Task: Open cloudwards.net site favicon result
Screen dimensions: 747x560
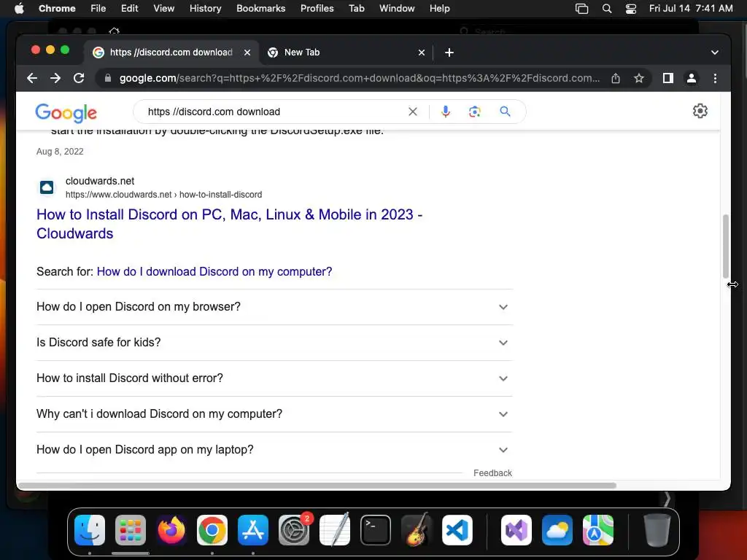Action: pos(47,187)
